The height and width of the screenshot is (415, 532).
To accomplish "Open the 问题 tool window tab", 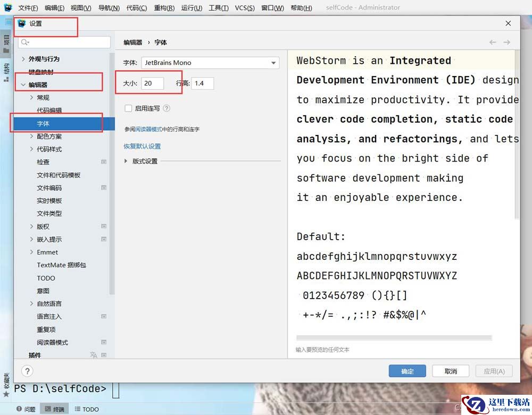I will pyautogui.click(x=26, y=409).
